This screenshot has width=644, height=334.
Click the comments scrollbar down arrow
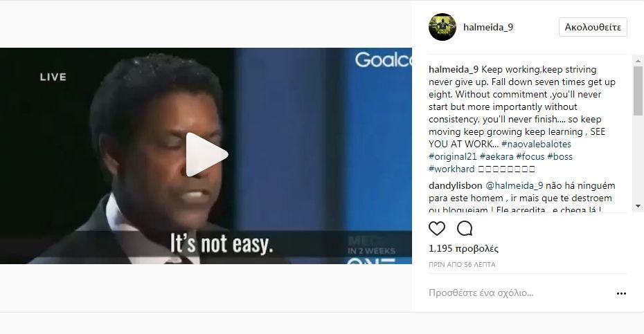(x=638, y=206)
